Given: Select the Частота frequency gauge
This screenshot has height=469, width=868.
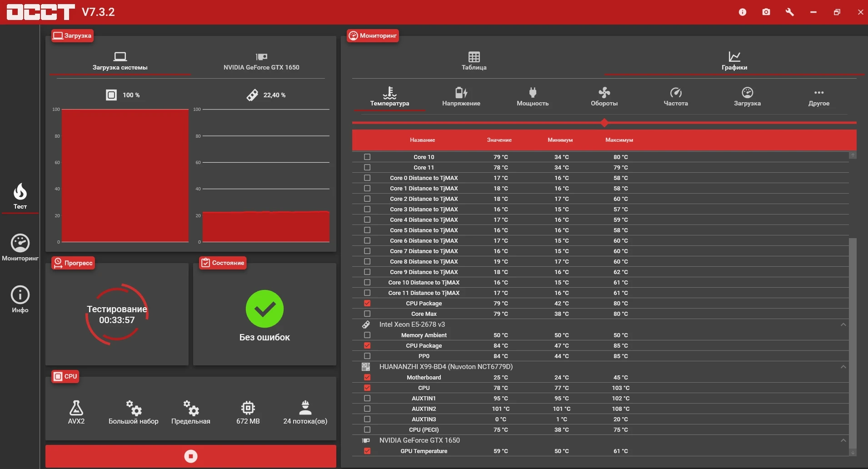Looking at the screenshot, I should click(x=676, y=97).
